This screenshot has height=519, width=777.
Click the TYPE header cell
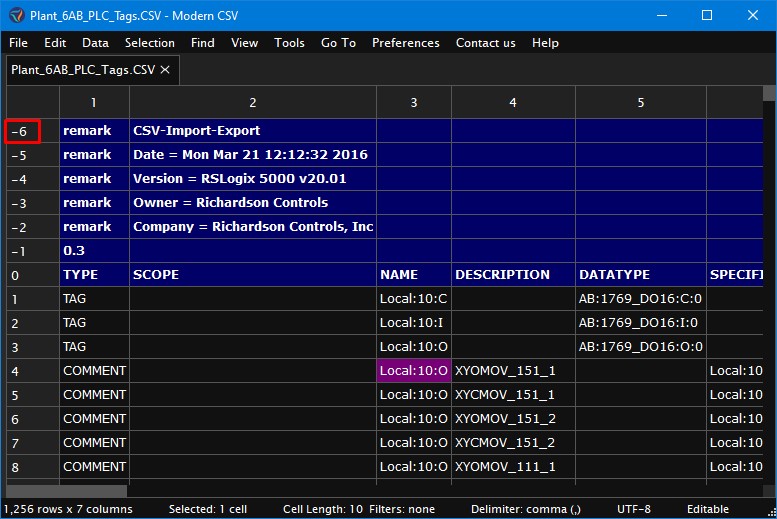click(94, 275)
